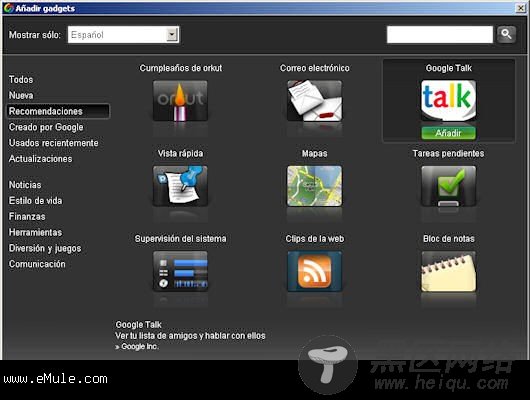The width and height of the screenshot is (530, 400).
Task: Open the Finanzas category
Action: coord(27,217)
